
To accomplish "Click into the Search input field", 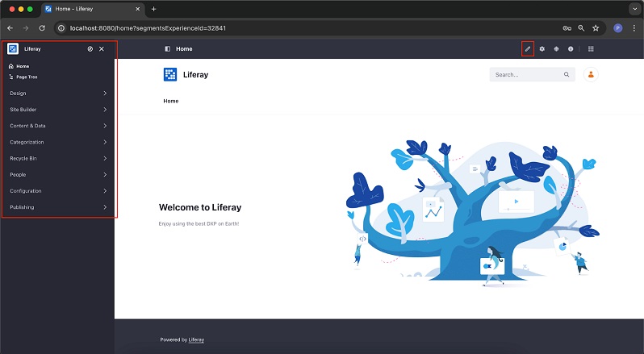I will (x=525, y=74).
